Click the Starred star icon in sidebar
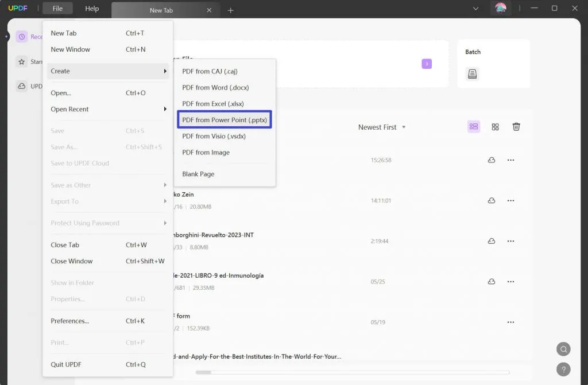588x385 pixels. click(x=22, y=61)
